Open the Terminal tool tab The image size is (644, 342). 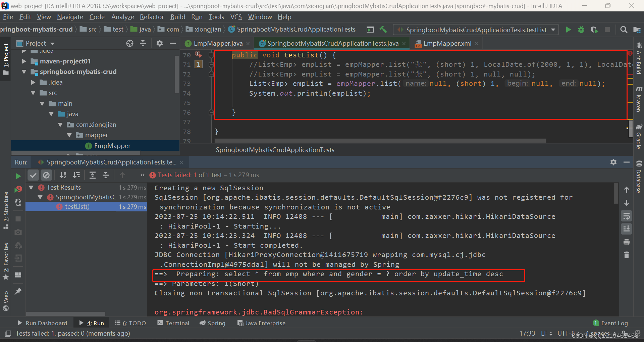173,323
